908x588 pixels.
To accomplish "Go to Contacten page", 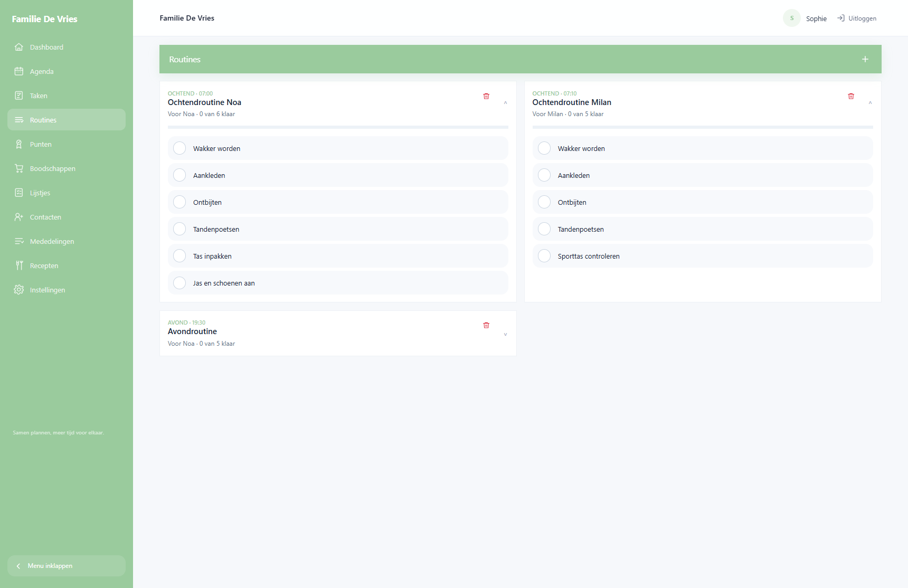I will (x=67, y=217).
